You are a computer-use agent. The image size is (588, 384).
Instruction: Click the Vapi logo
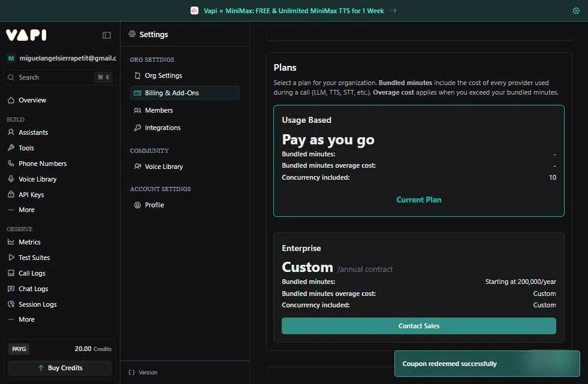point(26,35)
